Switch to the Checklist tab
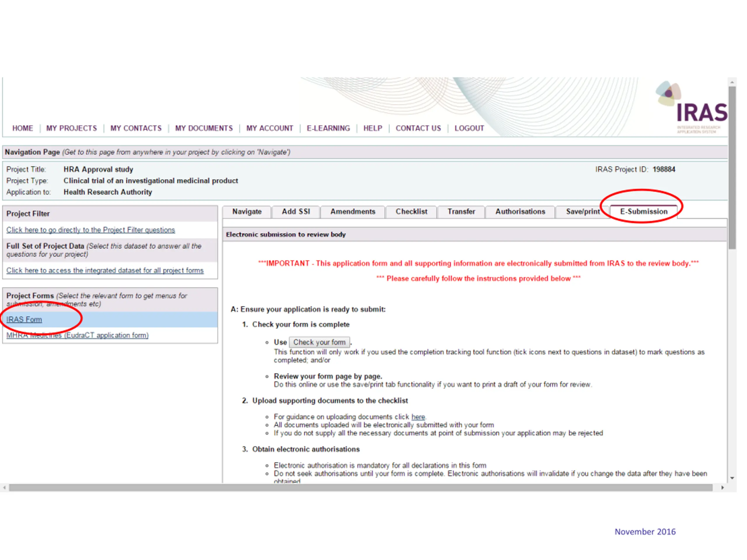The image size is (747, 560). [x=411, y=212]
